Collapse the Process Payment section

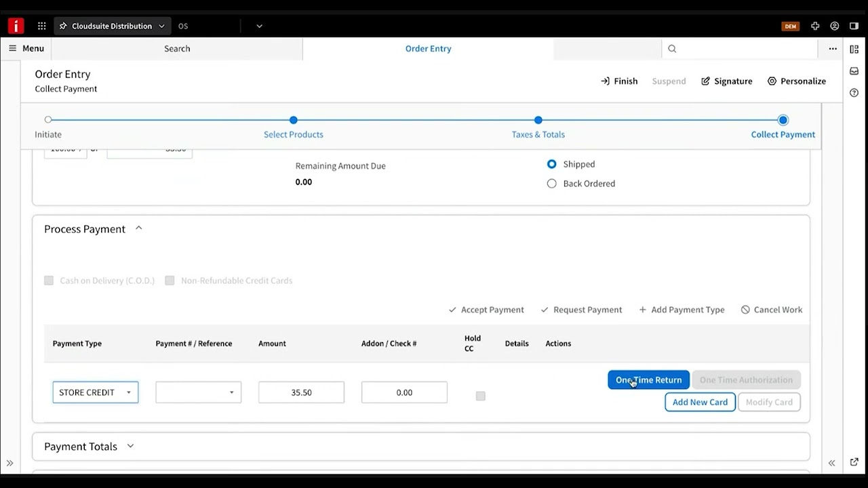(138, 228)
